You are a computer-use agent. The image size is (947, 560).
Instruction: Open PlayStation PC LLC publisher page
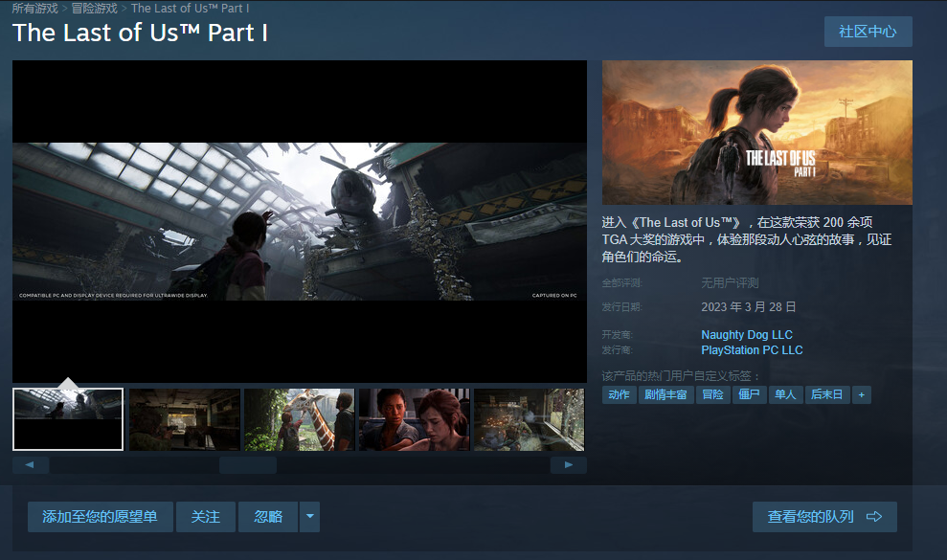tap(752, 350)
